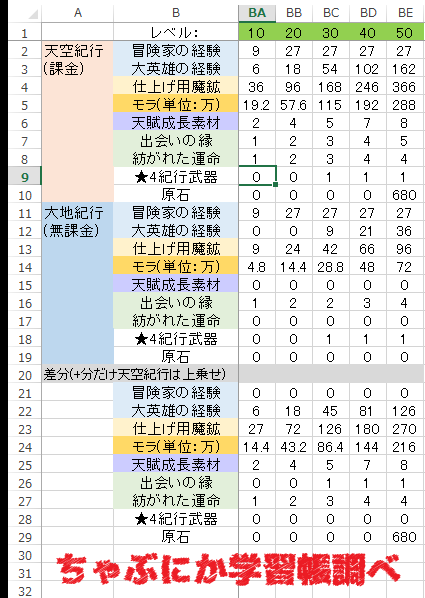Select row 20 header
Screen dimensions: 425x598
pyautogui.click(x=25, y=375)
